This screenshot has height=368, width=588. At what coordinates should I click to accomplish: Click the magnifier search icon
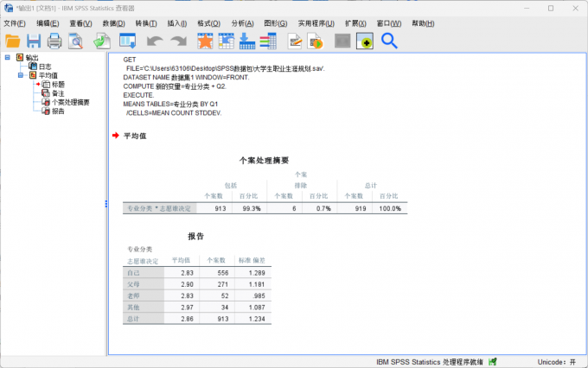point(389,41)
